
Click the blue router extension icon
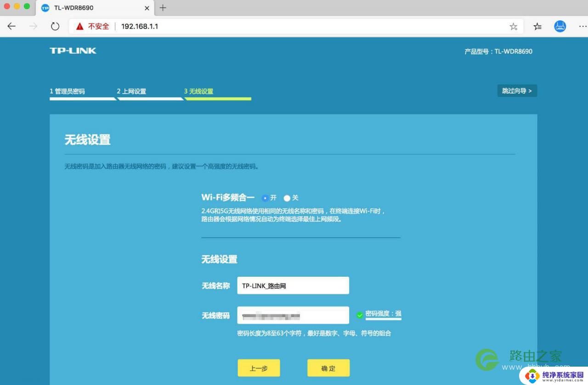point(560,26)
